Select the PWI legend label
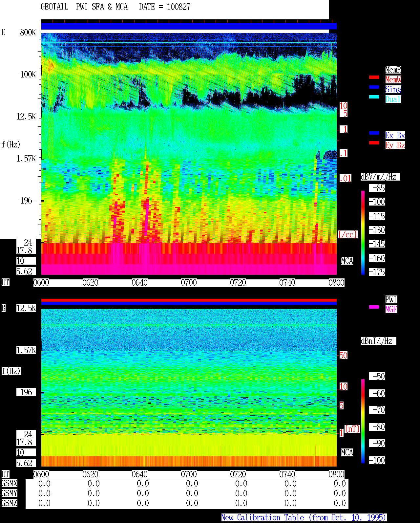The image size is (420, 523). pyautogui.click(x=391, y=299)
